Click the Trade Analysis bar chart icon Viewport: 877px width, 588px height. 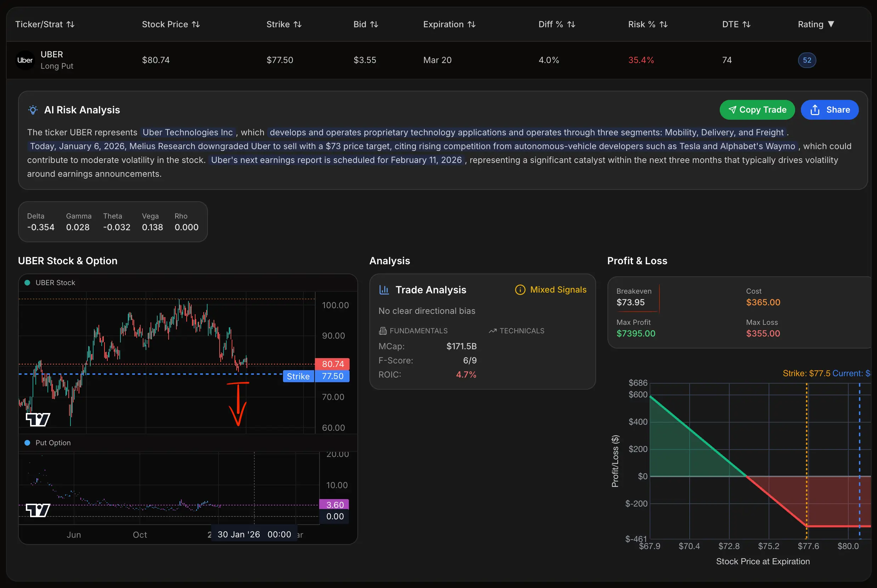point(384,290)
